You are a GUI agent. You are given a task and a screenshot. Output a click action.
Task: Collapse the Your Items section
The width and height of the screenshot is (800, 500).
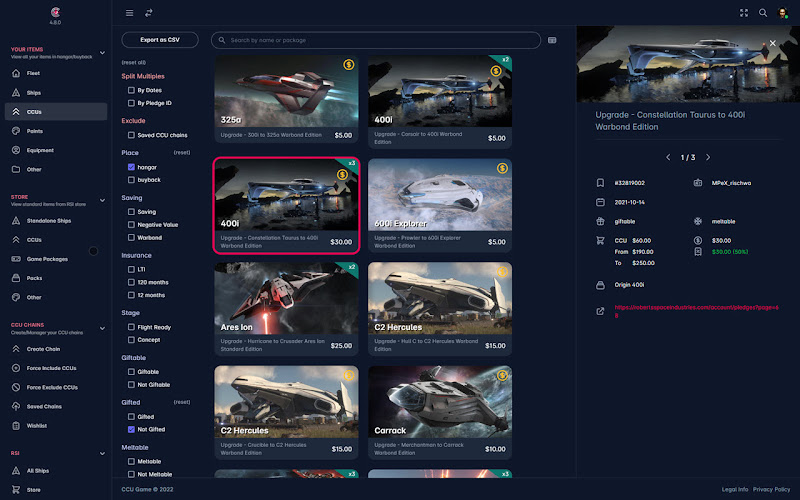pyautogui.click(x=103, y=53)
